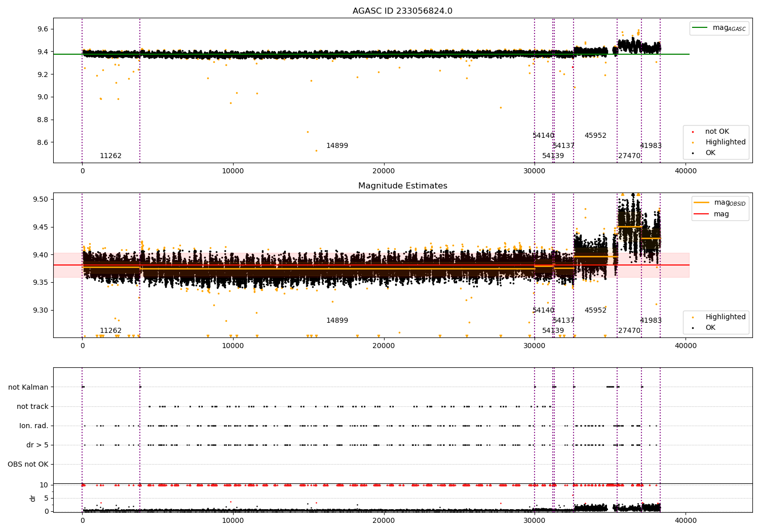The image size is (760, 532).
Task: Click the 10 tick on dr axis
Action: (x=44, y=485)
